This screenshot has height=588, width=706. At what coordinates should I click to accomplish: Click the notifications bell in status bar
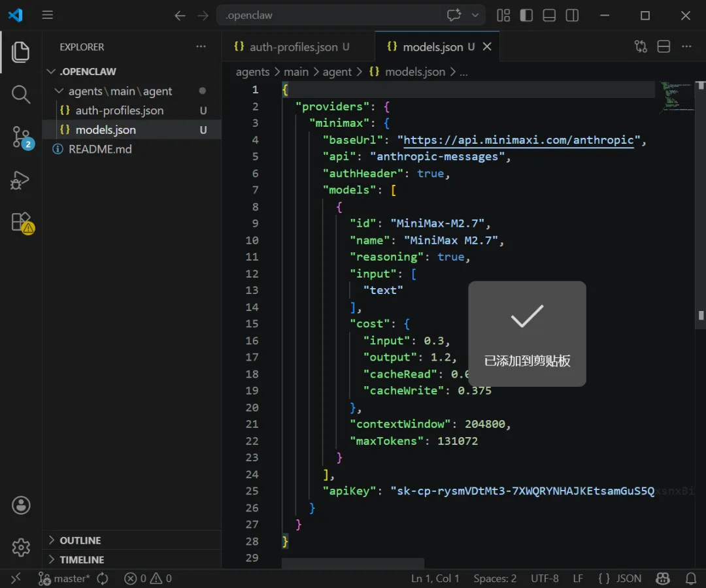point(691,578)
